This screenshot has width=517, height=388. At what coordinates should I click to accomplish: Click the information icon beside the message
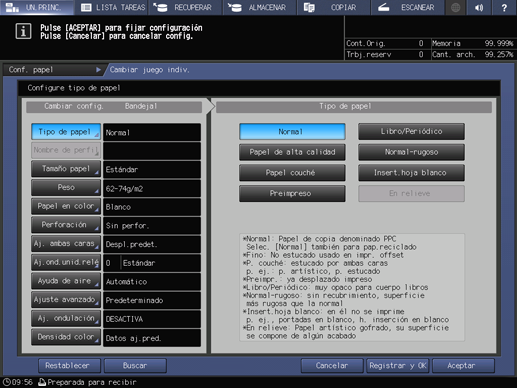pyautogui.click(x=23, y=31)
